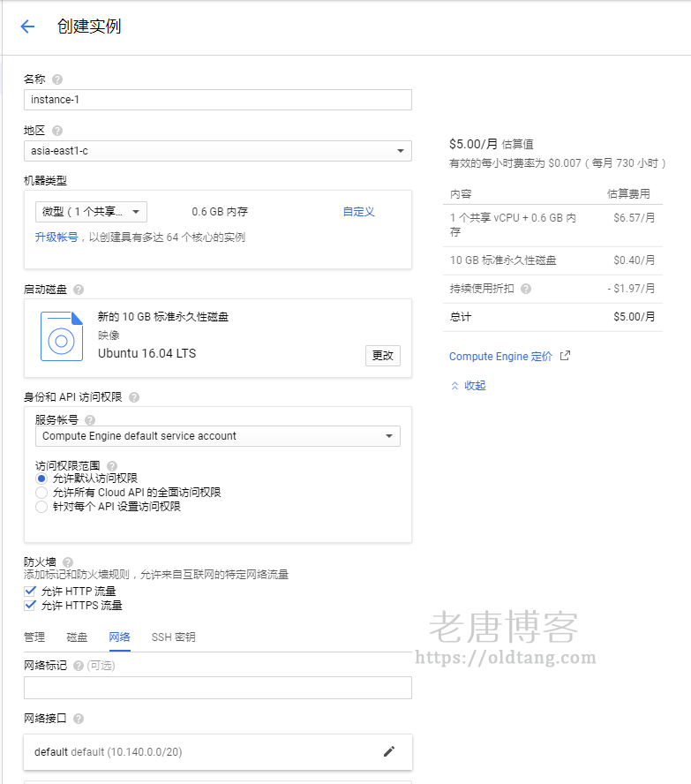Toggle the 允许 HTTPS 流量 checkbox
Image resolution: width=691 pixels, height=784 pixels.
(30, 606)
